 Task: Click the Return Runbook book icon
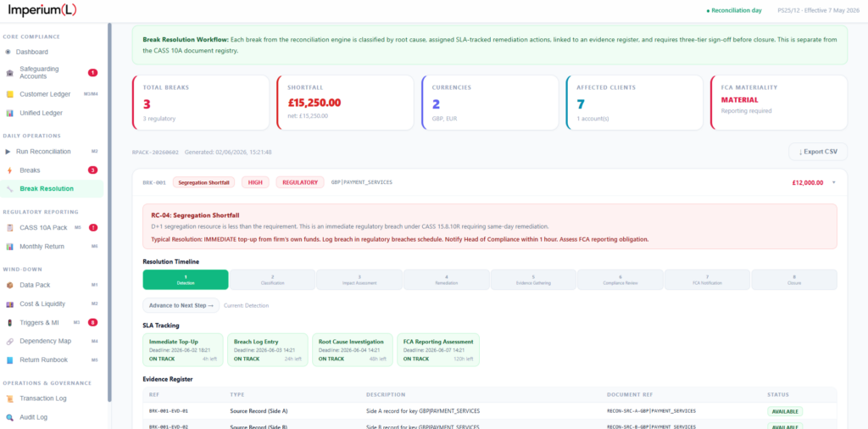[9, 360]
